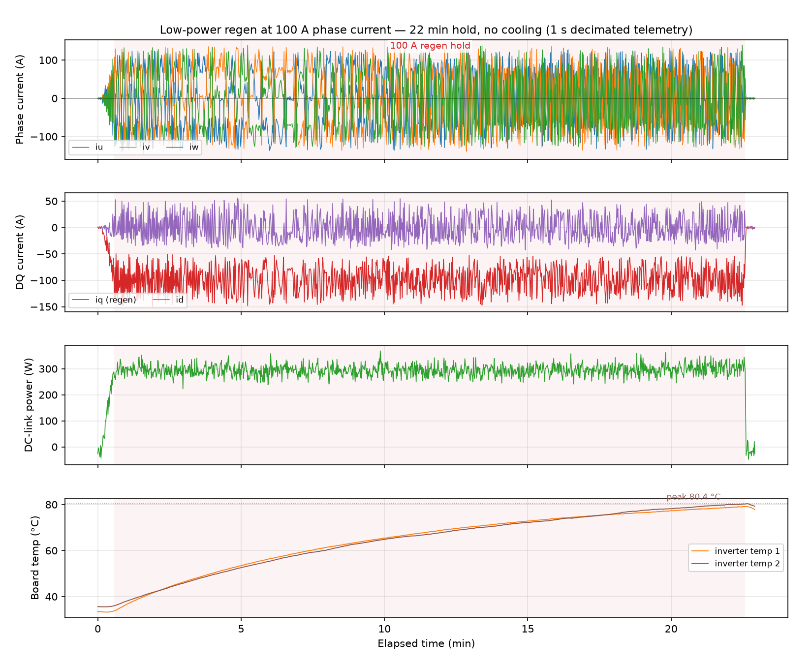Click x-axis tick label '5'

pos(241,629)
